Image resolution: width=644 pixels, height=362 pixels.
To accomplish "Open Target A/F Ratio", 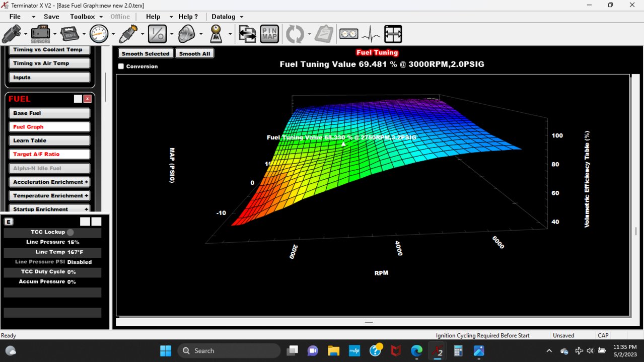I will [x=49, y=154].
